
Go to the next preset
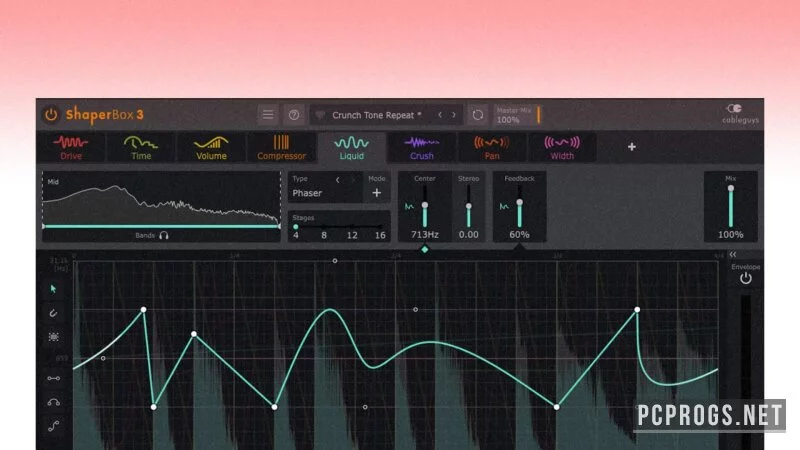[x=454, y=115]
